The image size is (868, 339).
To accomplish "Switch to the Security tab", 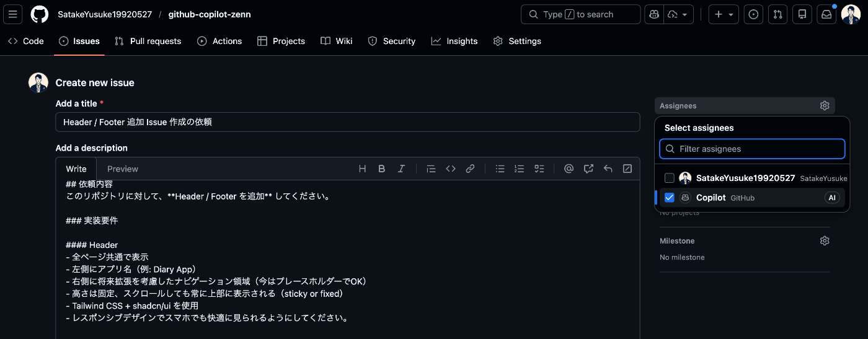I will (392, 41).
